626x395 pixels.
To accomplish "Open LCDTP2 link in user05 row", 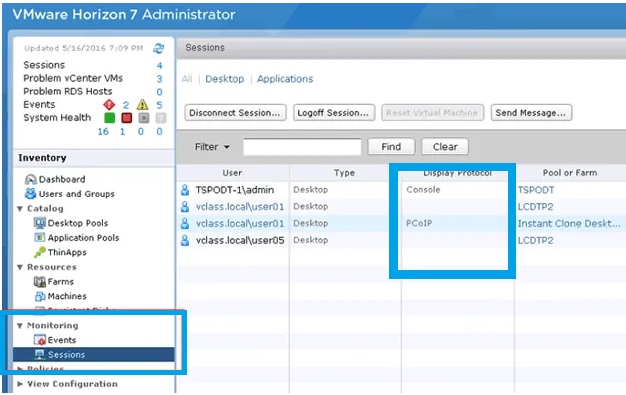I will [535, 240].
